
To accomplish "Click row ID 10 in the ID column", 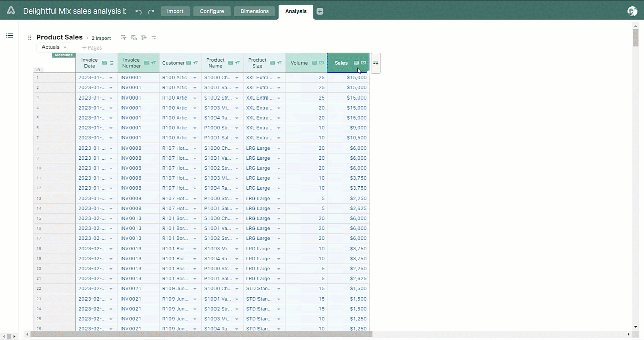I will (55, 168).
